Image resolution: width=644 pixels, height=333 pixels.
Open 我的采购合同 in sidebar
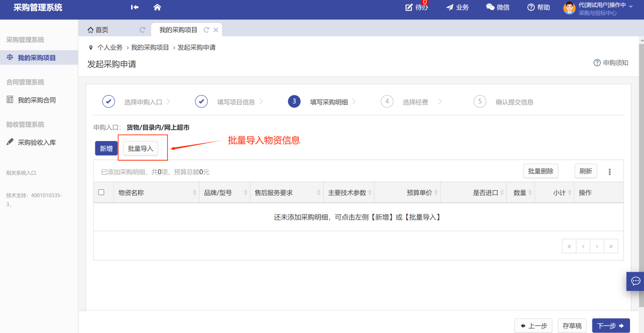click(37, 100)
